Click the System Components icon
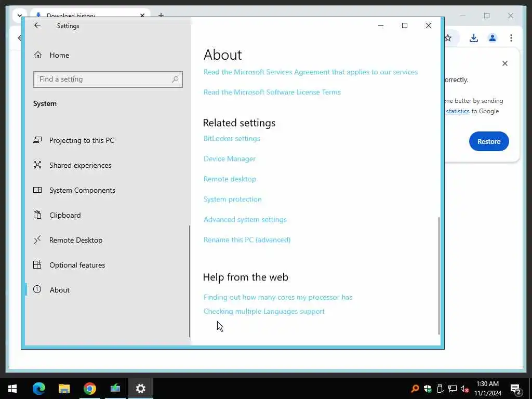The image size is (532, 399). click(x=37, y=190)
